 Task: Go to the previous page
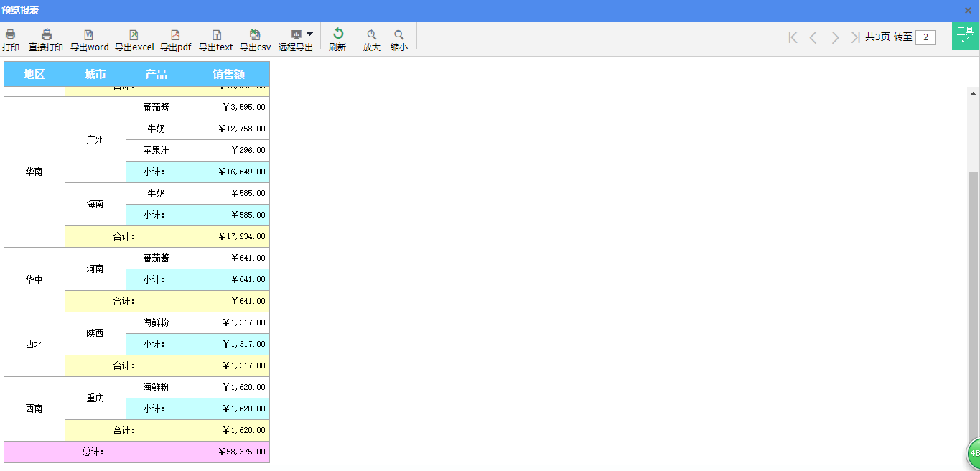click(x=813, y=37)
